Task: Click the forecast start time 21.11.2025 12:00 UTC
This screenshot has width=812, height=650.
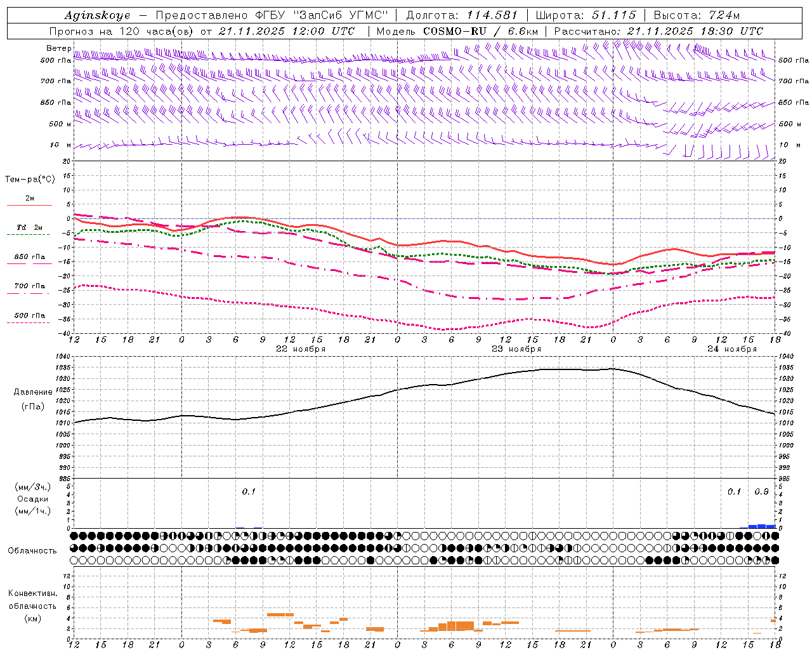Action: 287,31
